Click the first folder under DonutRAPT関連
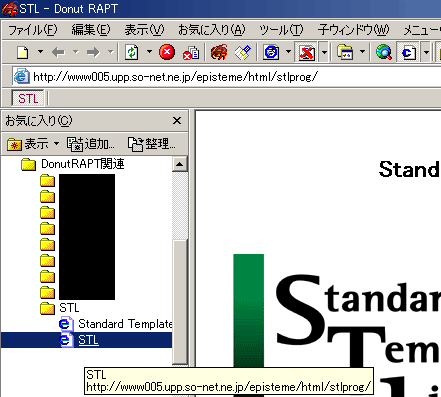The height and width of the screenshot is (397, 441). click(47, 181)
